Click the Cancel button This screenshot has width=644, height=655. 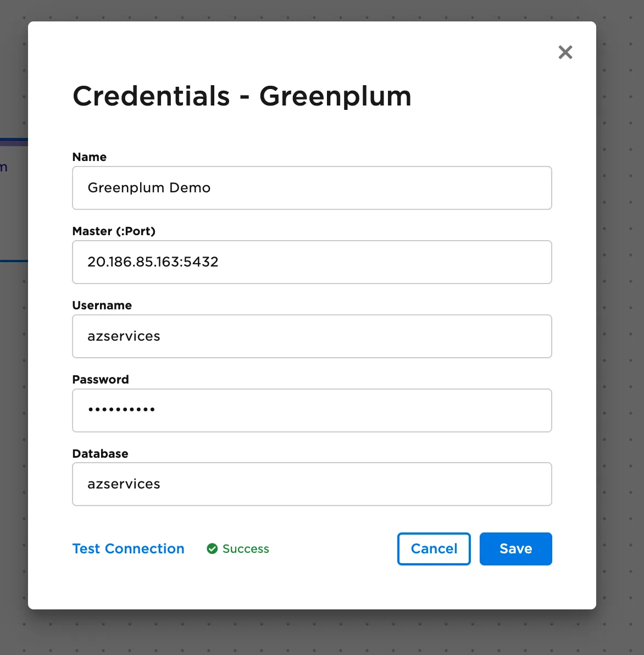point(434,548)
